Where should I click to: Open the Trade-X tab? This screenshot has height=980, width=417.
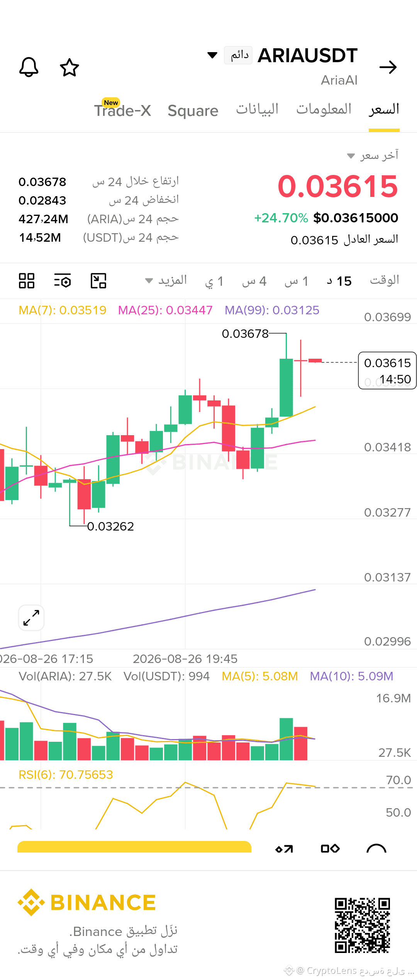123,110
